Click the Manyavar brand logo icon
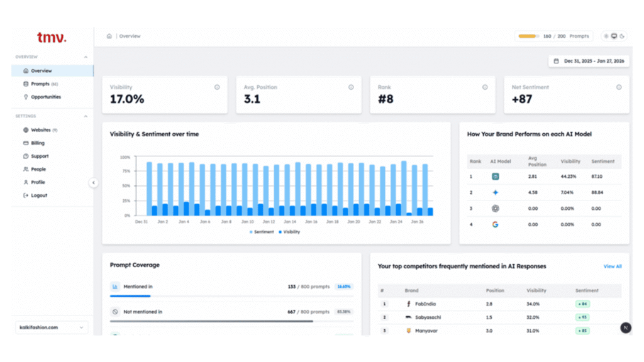 coord(408,331)
